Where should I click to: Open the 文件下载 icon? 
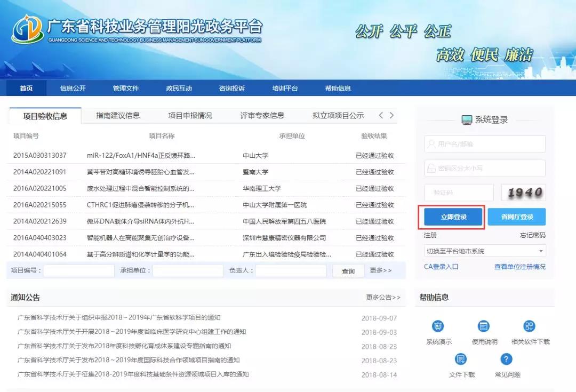tap(461, 359)
